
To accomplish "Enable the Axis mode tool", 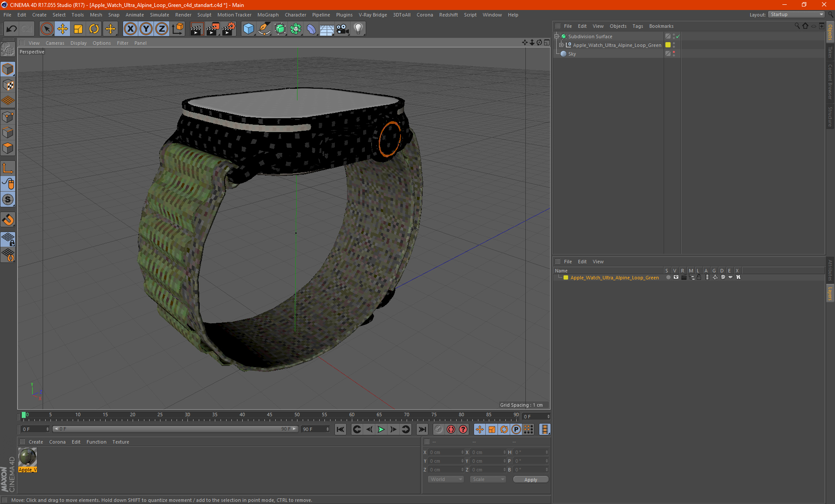I will (x=8, y=168).
